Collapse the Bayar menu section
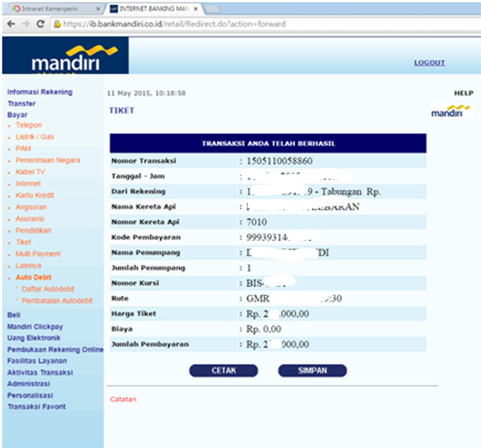 pos(18,115)
